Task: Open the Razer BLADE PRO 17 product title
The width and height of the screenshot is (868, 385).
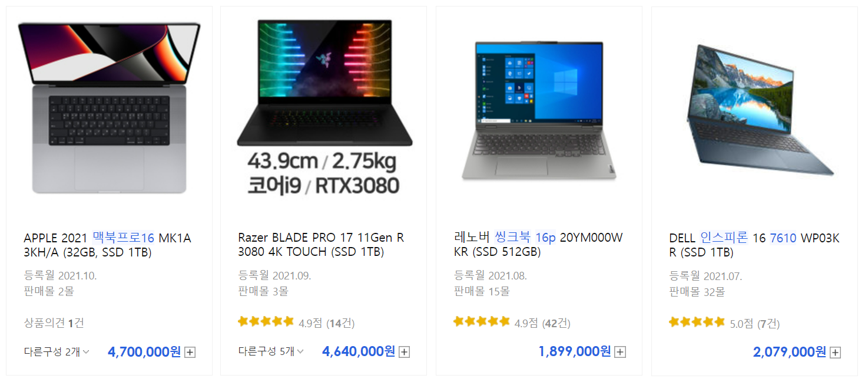Action: click(321, 245)
